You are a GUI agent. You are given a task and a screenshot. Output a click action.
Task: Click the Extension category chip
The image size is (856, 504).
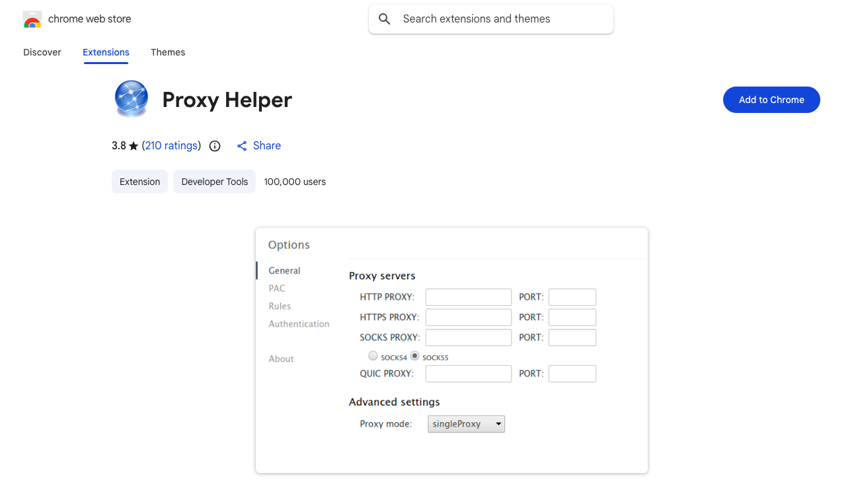point(139,182)
